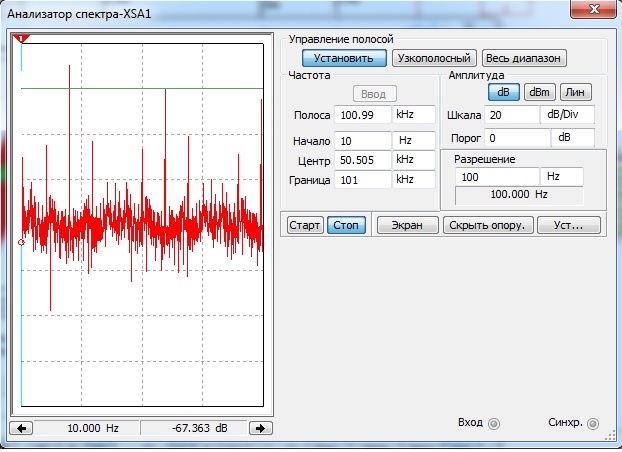Open the Порог unit selector dB
The width and height of the screenshot is (622, 452).
pos(573,138)
